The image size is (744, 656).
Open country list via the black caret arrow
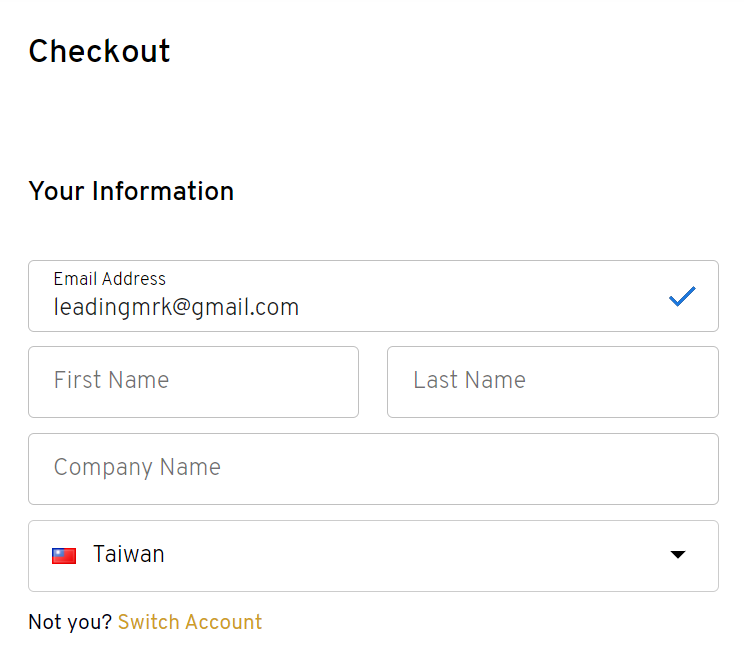(x=678, y=554)
